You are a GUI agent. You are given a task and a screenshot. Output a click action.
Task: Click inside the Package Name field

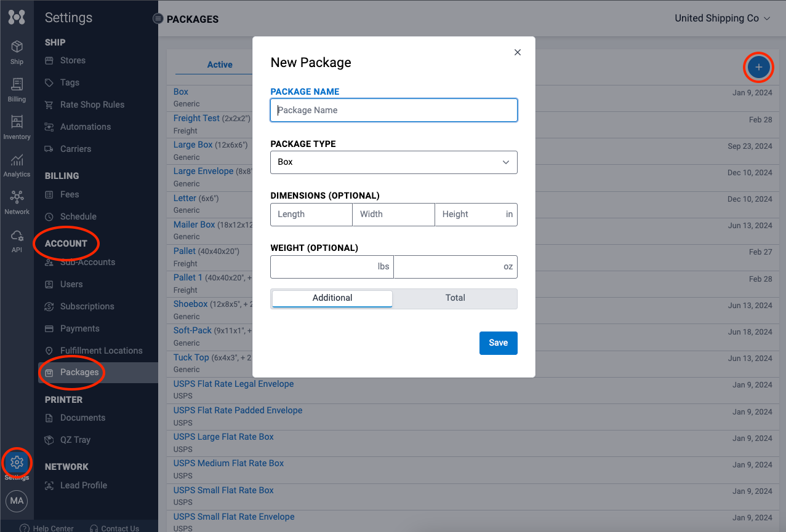pos(393,110)
